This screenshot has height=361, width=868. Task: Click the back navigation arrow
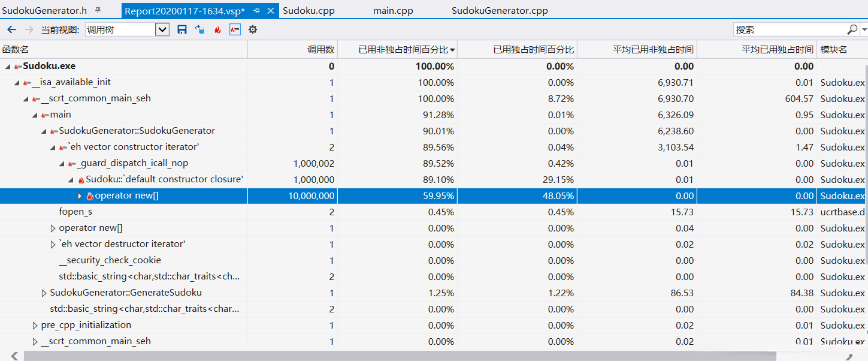tap(12, 29)
